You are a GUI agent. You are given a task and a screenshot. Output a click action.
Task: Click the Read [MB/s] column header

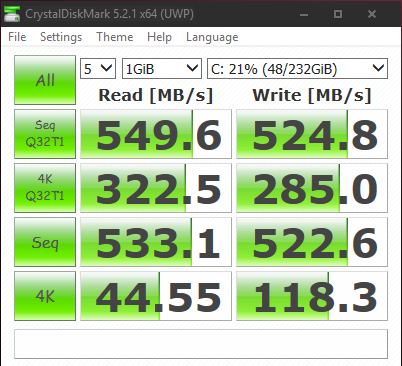click(156, 95)
